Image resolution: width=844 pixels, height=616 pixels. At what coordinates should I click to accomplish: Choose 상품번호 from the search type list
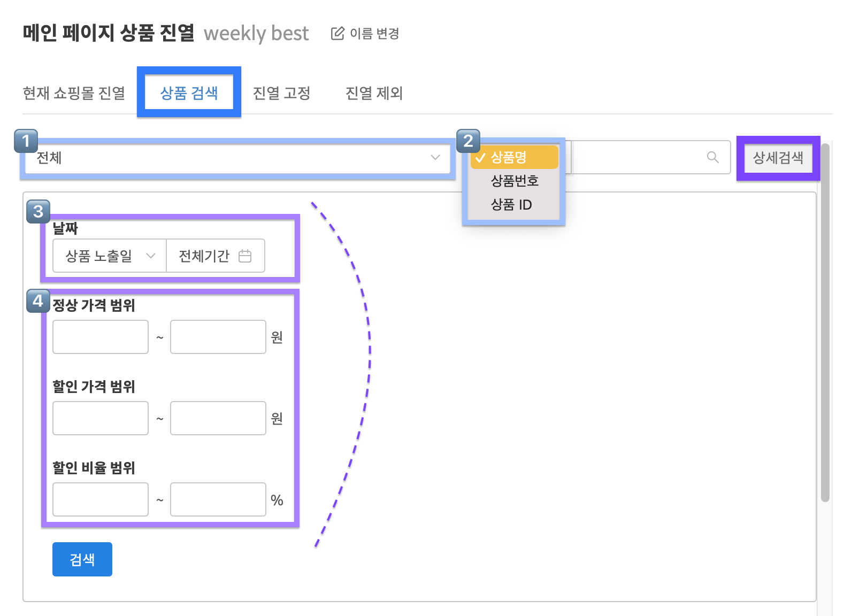pyautogui.click(x=515, y=181)
